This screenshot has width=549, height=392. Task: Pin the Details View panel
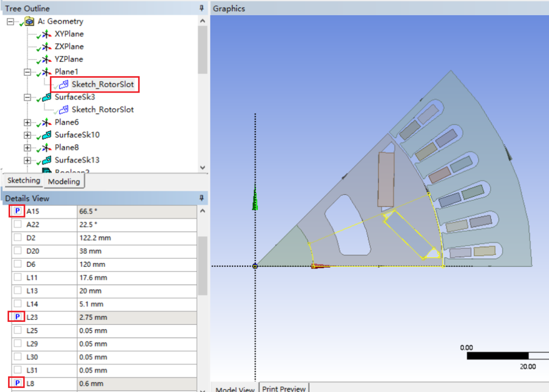coord(202,198)
